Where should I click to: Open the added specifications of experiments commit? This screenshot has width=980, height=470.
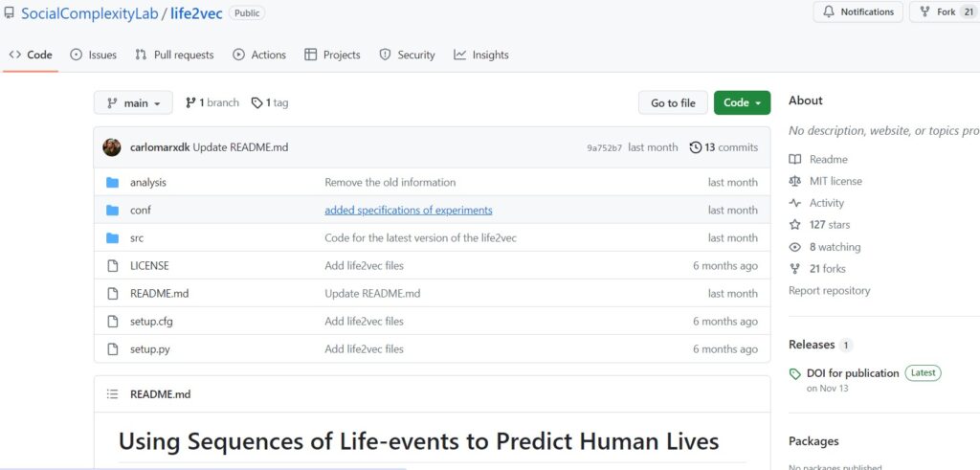pyautogui.click(x=408, y=210)
